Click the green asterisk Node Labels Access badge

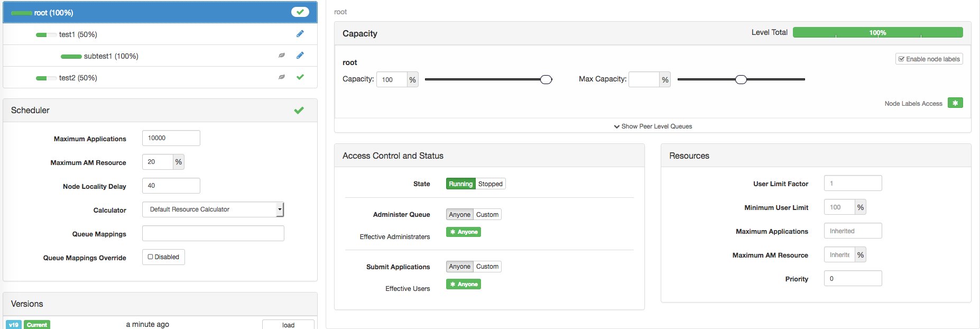point(955,103)
